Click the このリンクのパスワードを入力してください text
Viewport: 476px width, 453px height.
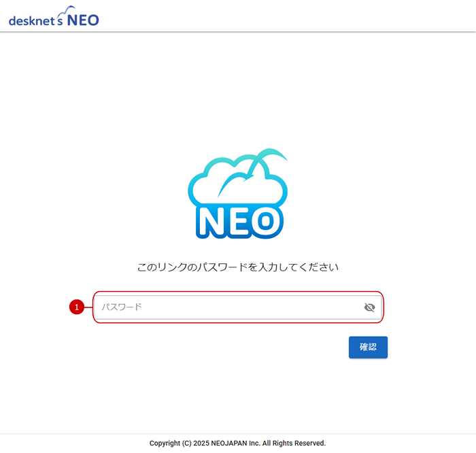[238, 267]
